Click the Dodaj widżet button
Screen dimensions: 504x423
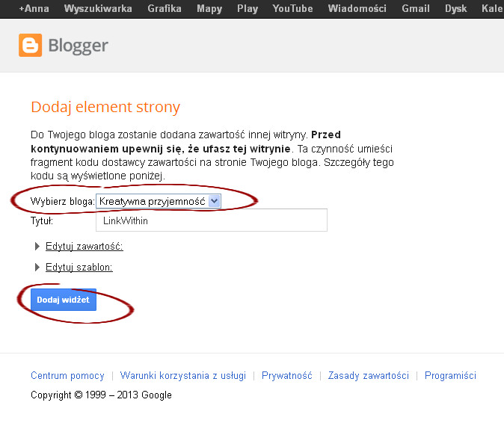(x=64, y=300)
